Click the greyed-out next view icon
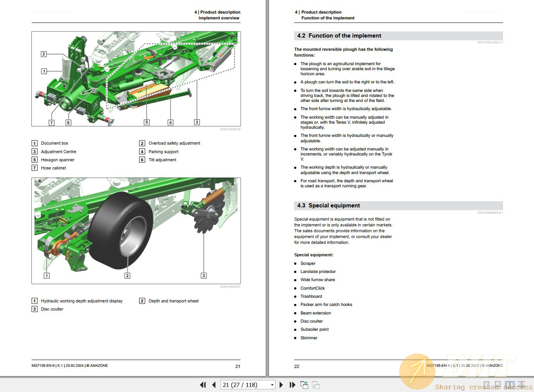 [x=316, y=385]
